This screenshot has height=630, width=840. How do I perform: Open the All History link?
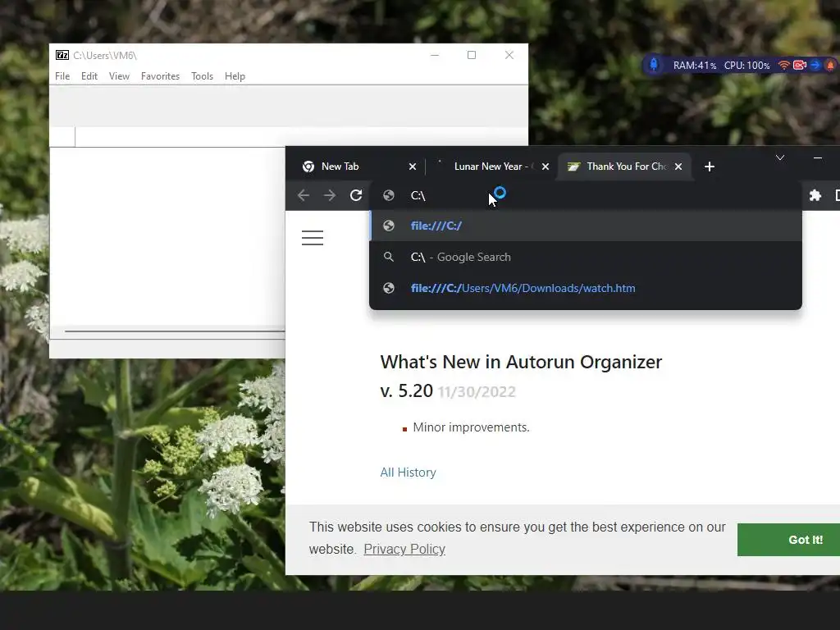coord(408,472)
